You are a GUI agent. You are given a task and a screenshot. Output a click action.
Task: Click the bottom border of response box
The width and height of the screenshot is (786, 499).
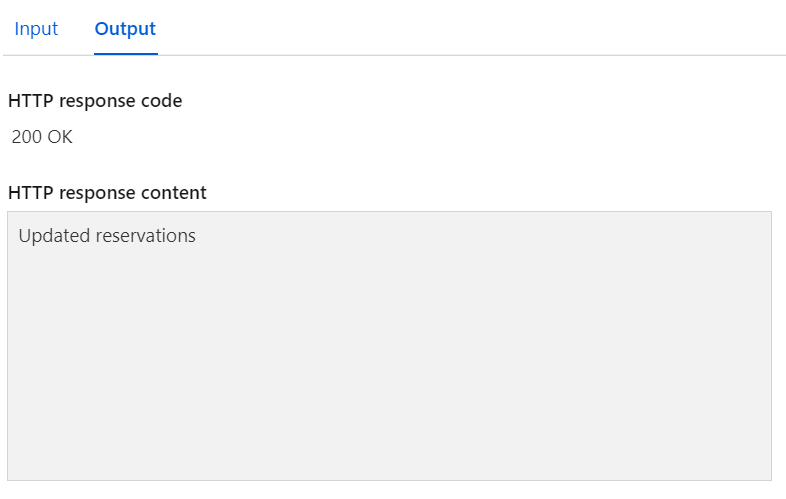pyautogui.click(x=389, y=480)
